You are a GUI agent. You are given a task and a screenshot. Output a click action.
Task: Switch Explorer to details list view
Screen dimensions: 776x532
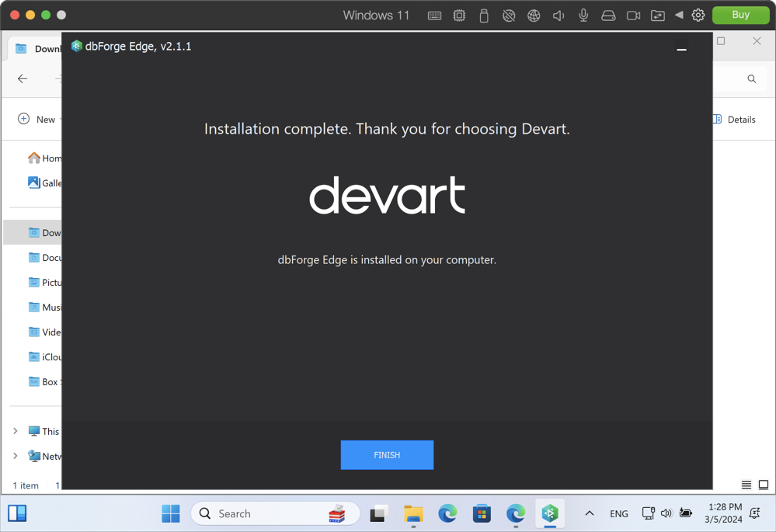point(746,485)
